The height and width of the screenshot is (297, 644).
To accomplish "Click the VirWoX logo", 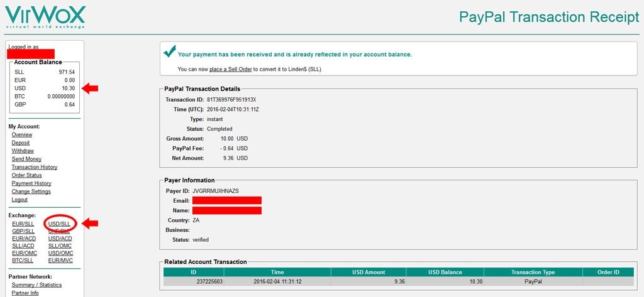I will coord(45,17).
